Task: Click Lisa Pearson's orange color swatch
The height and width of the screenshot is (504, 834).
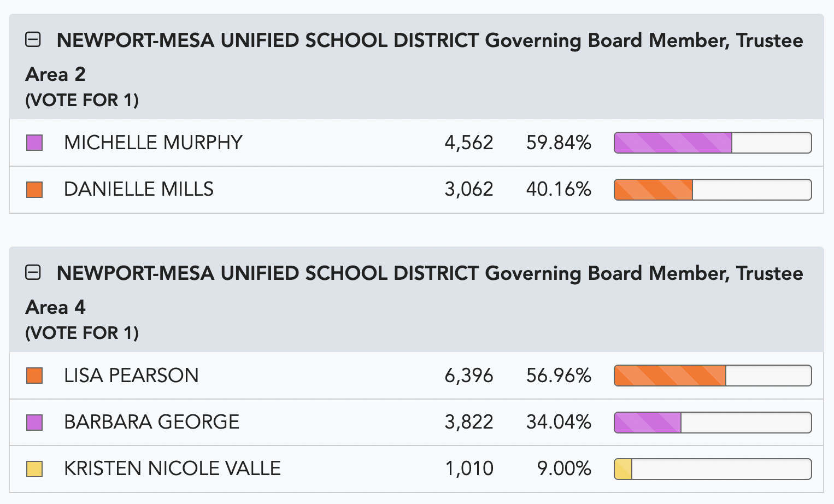Action: (34, 376)
